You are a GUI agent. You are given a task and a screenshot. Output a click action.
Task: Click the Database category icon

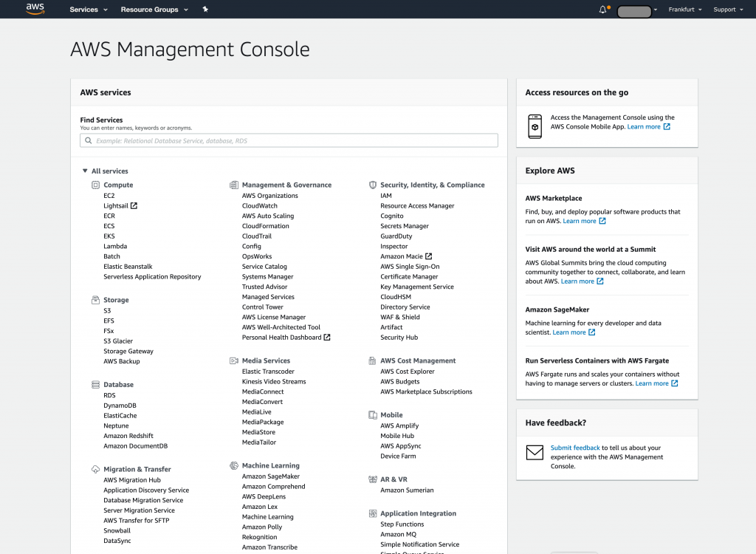(x=95, y=385)
